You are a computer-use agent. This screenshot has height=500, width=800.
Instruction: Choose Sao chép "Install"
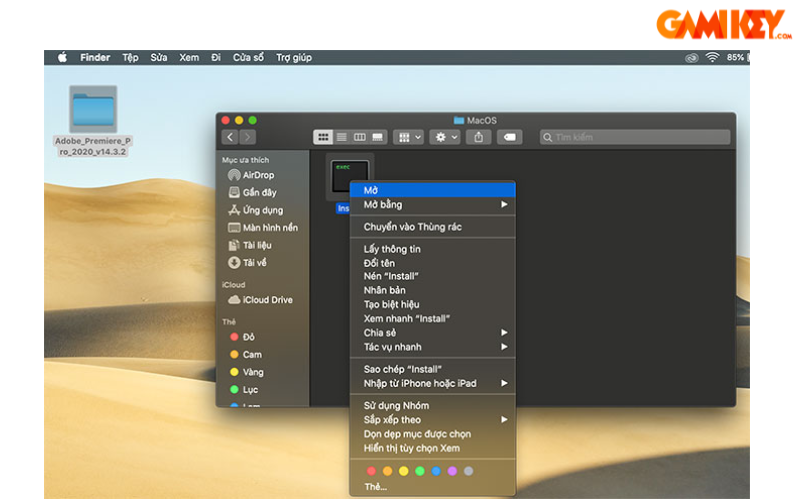pos(433,369)
